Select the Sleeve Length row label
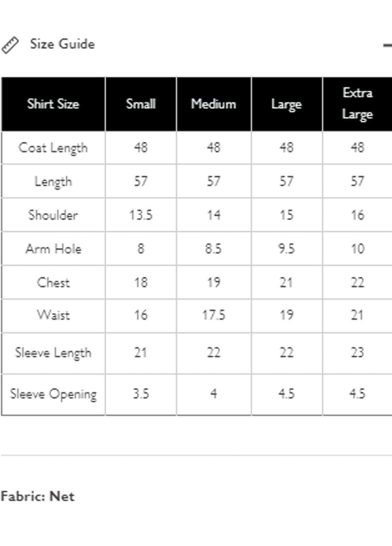 [x=53, y=353]
